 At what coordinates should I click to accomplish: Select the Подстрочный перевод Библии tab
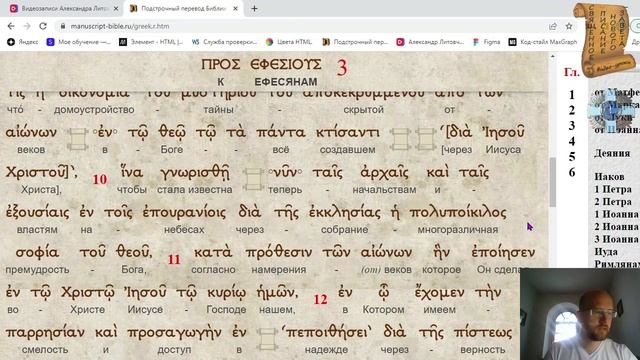pyautogui.click(x=183, y=8)
